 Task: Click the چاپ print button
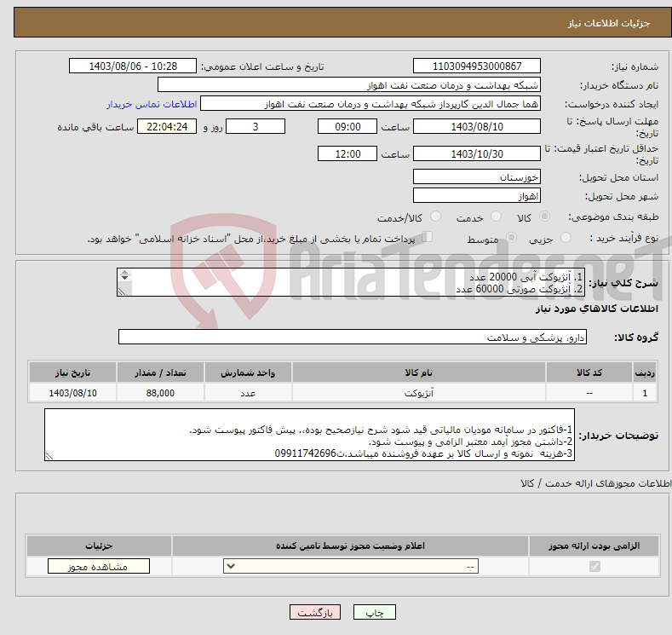(375, 612)
